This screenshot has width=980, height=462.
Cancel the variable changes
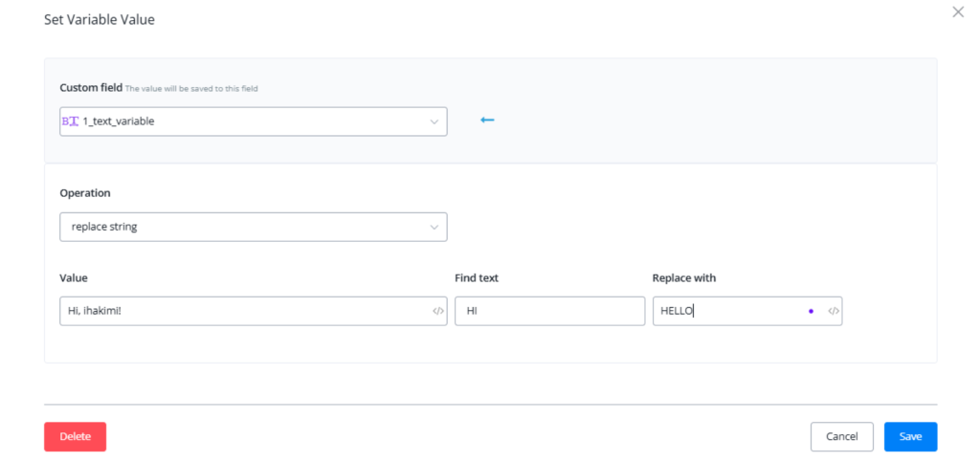[841, 436]
